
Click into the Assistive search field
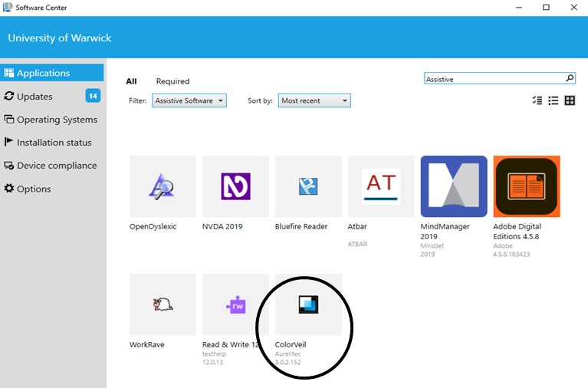491,78
